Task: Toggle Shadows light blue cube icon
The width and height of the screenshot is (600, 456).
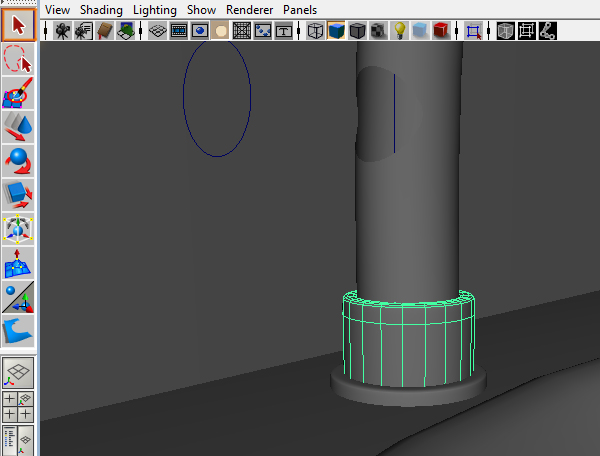Action: 420,31
